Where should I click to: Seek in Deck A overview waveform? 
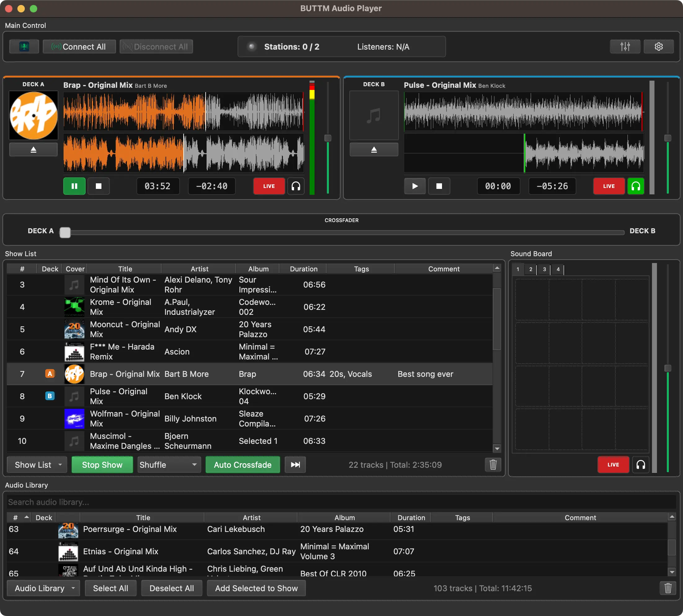point(185,111)
